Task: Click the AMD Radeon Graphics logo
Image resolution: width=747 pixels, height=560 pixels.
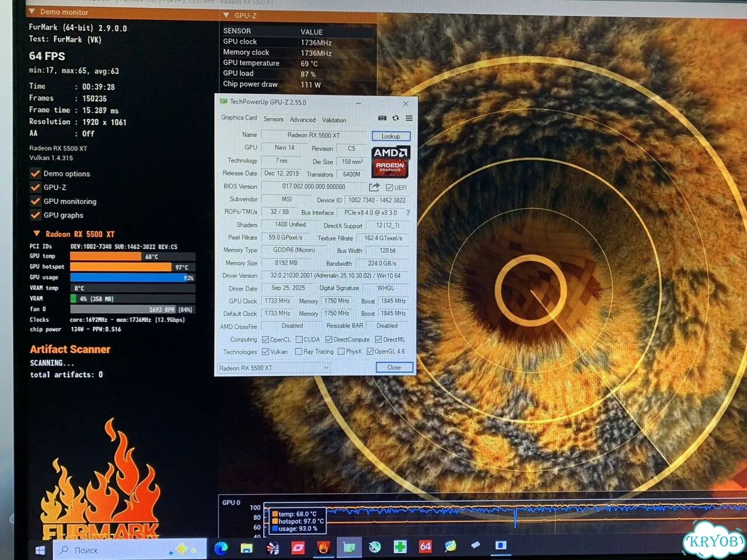Action: coord(391,162)
